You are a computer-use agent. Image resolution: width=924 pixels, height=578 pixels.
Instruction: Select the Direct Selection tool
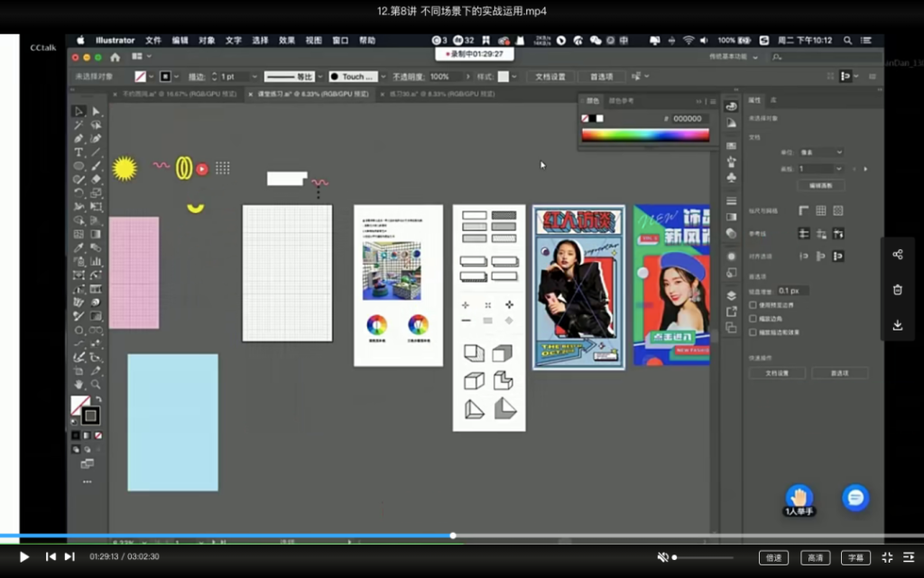point(96,111)
